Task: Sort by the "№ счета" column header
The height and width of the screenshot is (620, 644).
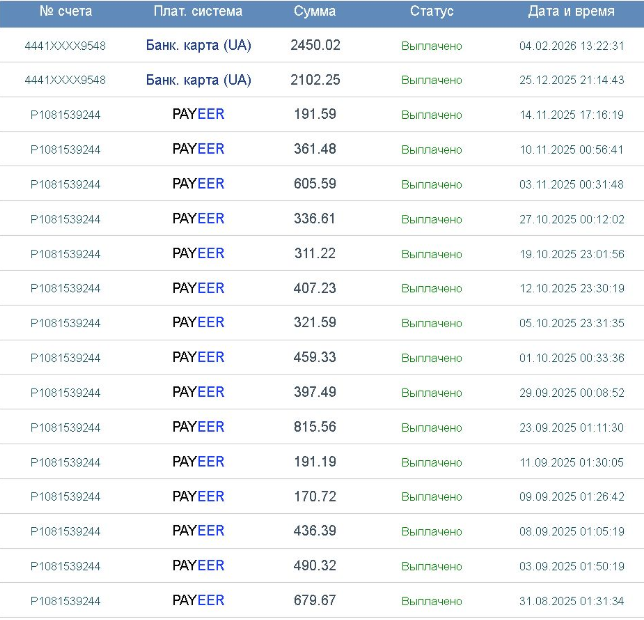Action: pos(65,12)
